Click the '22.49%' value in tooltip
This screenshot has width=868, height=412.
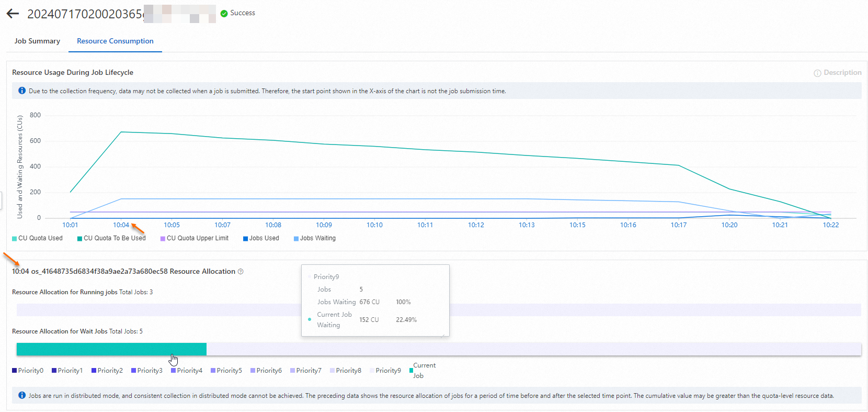pos(406,320)
